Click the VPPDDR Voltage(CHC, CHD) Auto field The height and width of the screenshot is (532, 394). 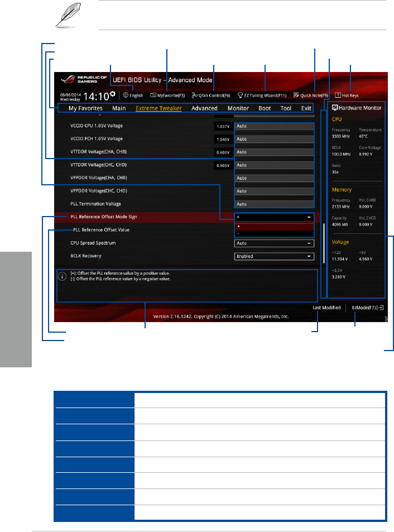point(274,191)
